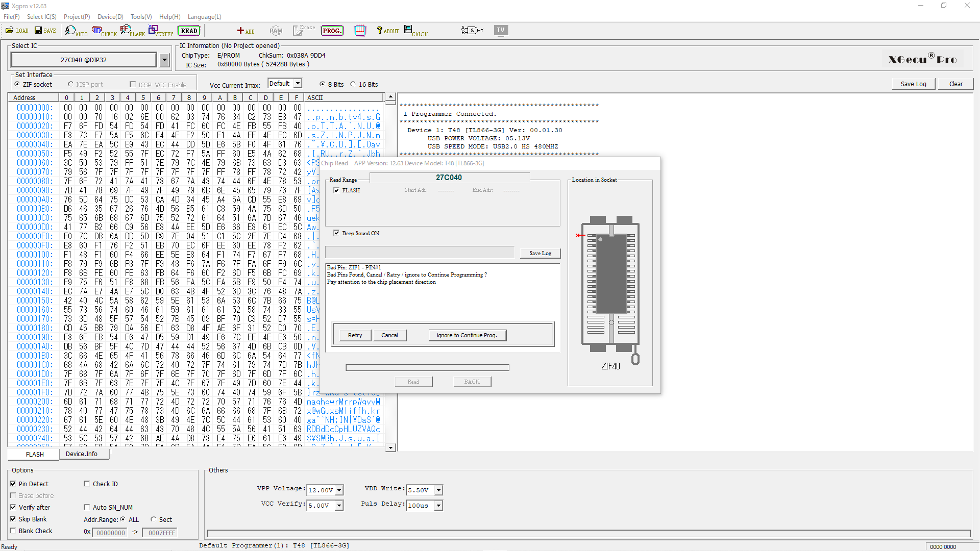Open the Device(D) menu
This screenshot has height=551, width=980.
point(110,17)
